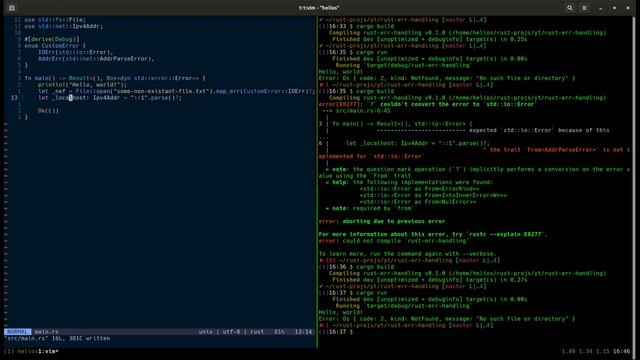
Task: Click the NORMAL mode indicator in vim statusline
Action: click(18, 332)
